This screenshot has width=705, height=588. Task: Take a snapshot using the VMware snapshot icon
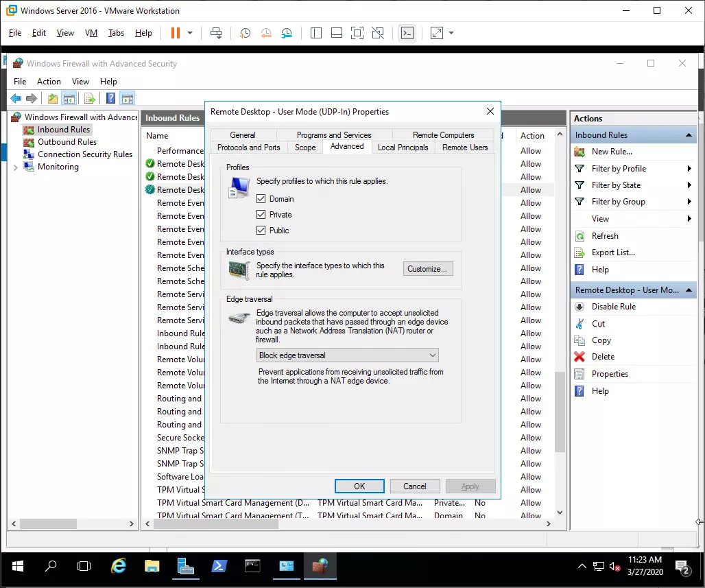245,33
